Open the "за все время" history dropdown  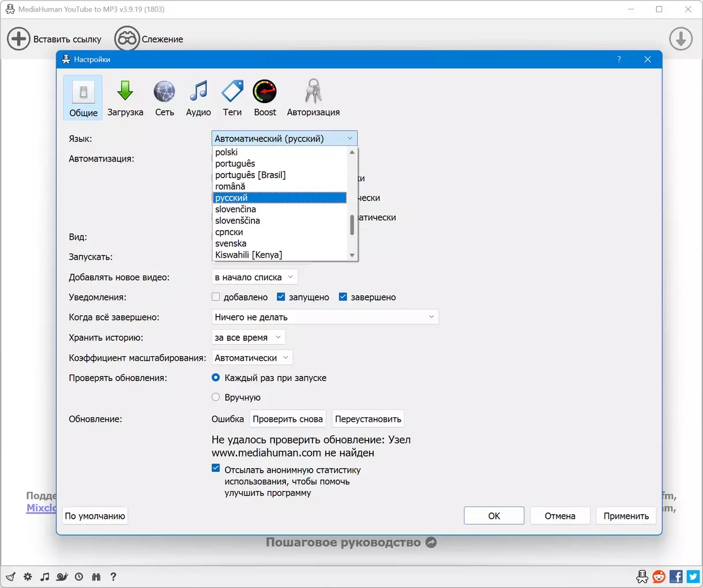(x=248, y=337)
